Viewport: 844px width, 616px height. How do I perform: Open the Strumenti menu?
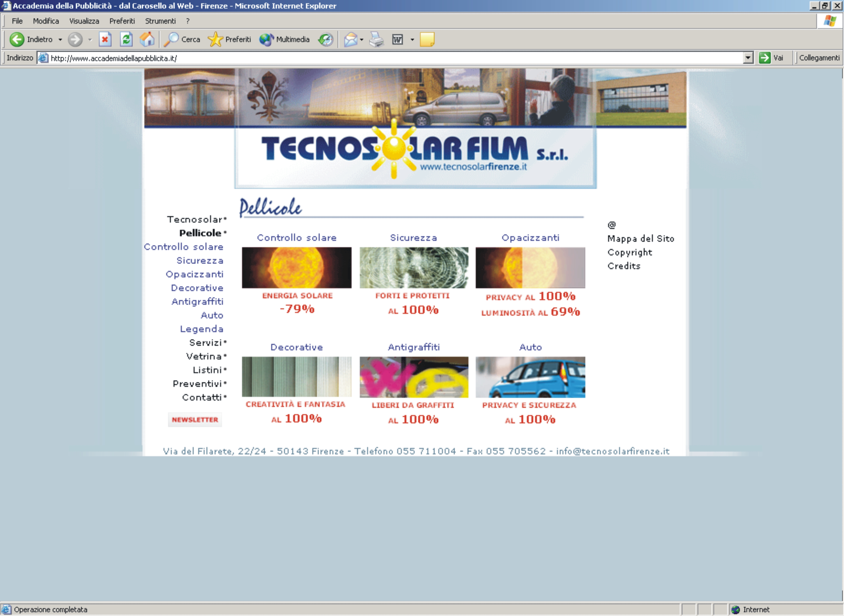[x=160, y=21]
